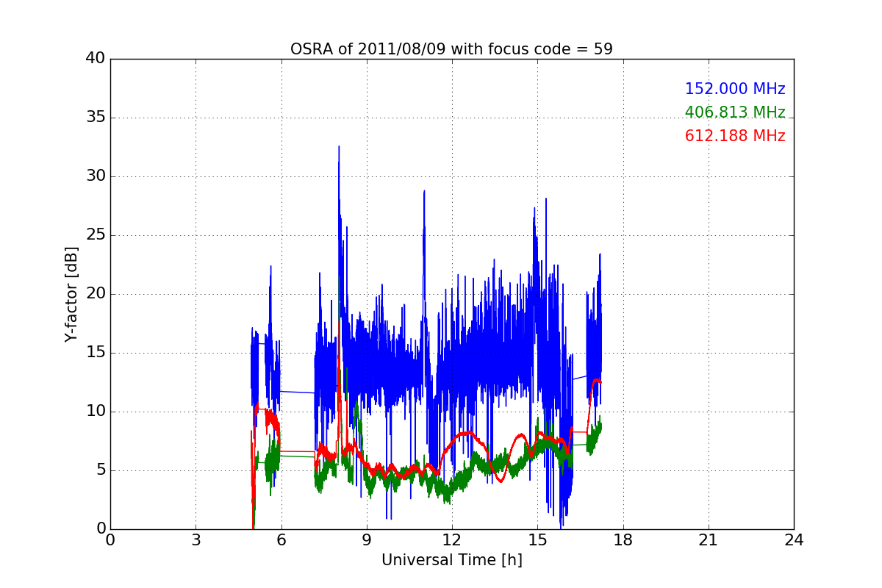Click the Universal Time [h] axis label
This screenshot has height=588, width=882.
(x=451, y=560)
